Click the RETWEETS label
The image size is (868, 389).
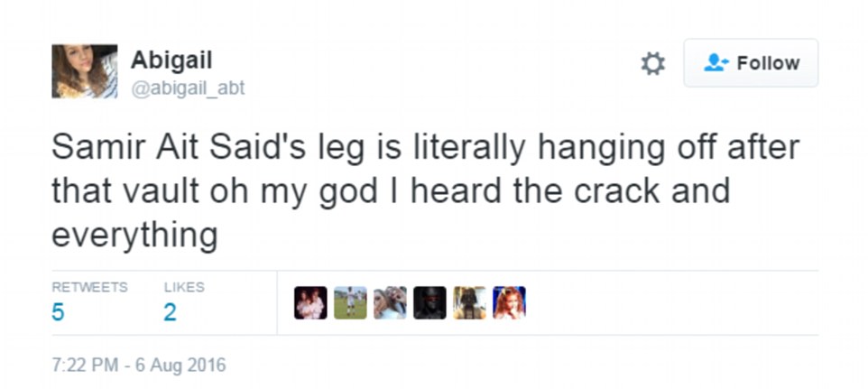coord(89,287)
